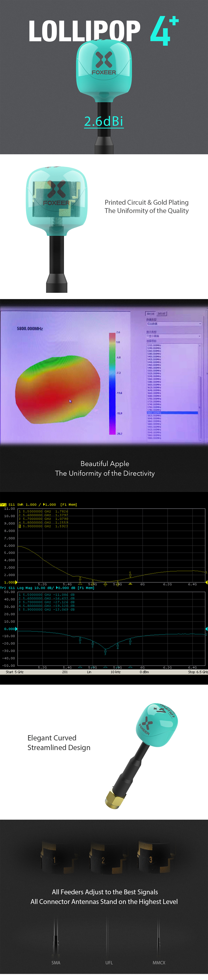The image size is (208, 980).
Task: Click "Start 5 GHz" in status bar
Action: click(x=15, y=672)
